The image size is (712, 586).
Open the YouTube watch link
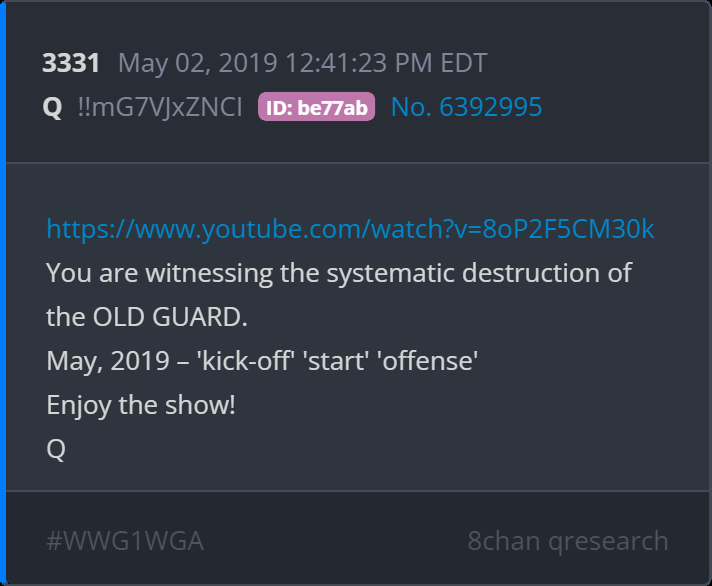coord(350,229)
